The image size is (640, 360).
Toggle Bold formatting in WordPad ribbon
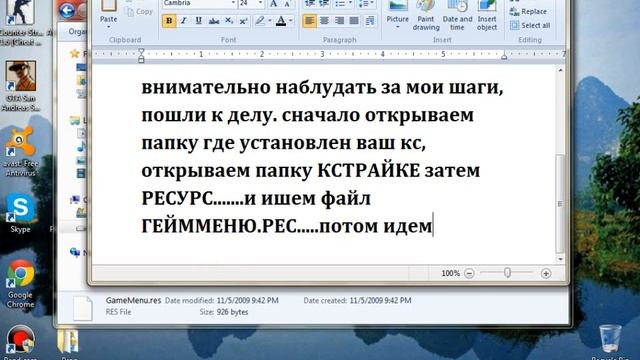coord(169,21)
